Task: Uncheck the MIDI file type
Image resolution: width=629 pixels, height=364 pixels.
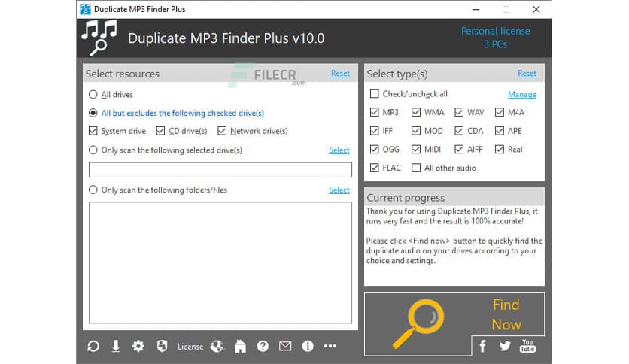Action: (416, 149)
